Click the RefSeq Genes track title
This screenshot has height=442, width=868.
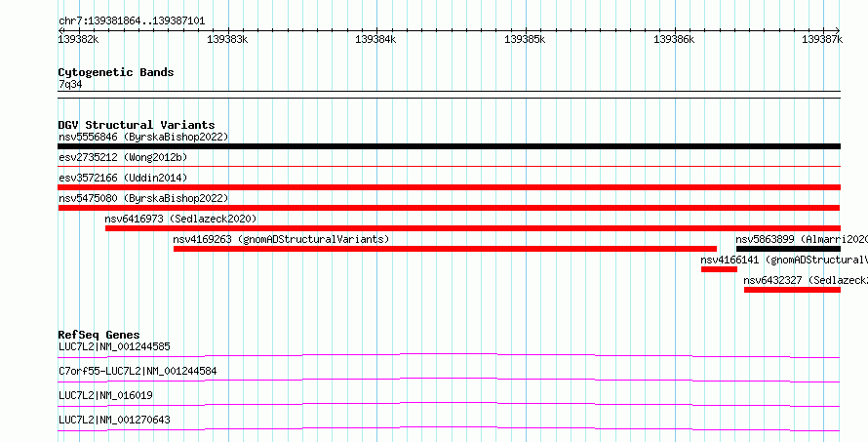(x=99, y=335)
